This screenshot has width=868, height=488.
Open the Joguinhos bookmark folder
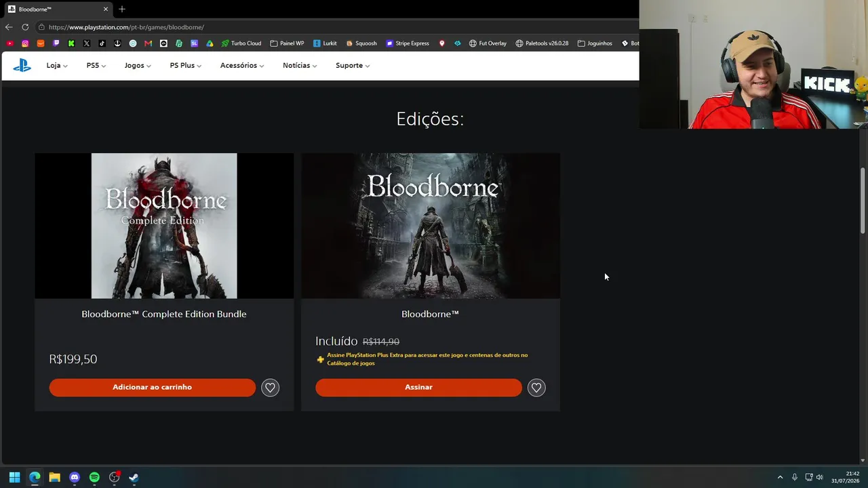595,43
